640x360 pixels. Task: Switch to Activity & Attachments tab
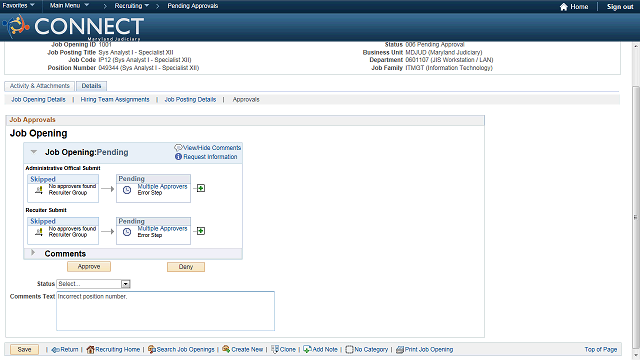(x=40, y=86)
